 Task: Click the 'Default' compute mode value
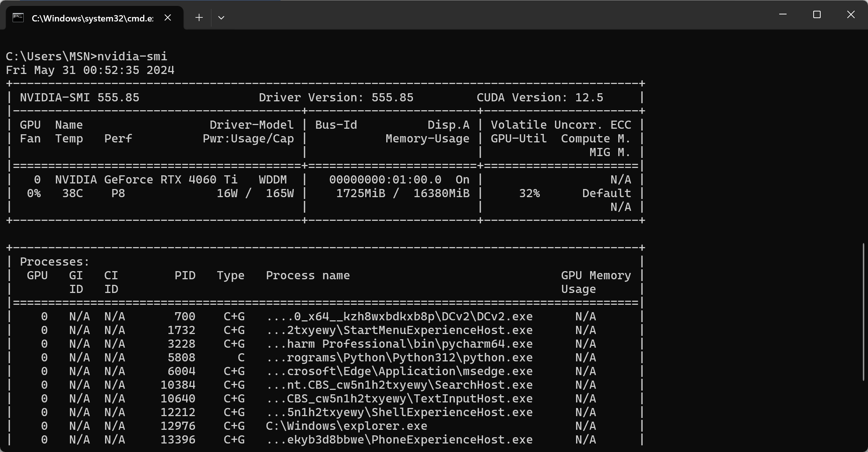(607, 193)
